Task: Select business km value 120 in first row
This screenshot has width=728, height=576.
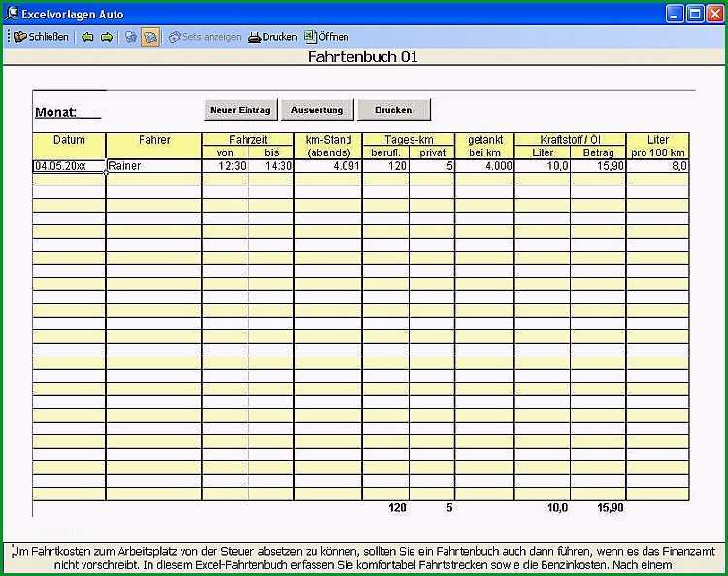Action: 385,166
